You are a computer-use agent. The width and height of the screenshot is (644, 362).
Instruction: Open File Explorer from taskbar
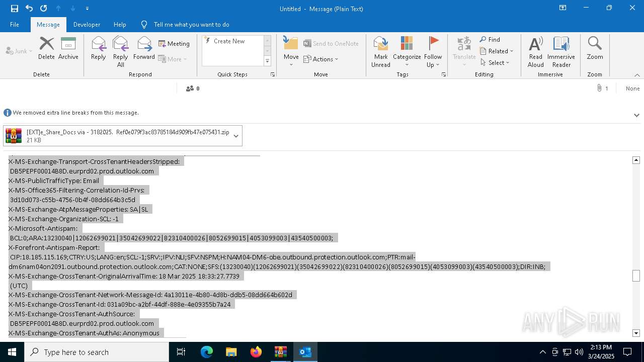231,352
